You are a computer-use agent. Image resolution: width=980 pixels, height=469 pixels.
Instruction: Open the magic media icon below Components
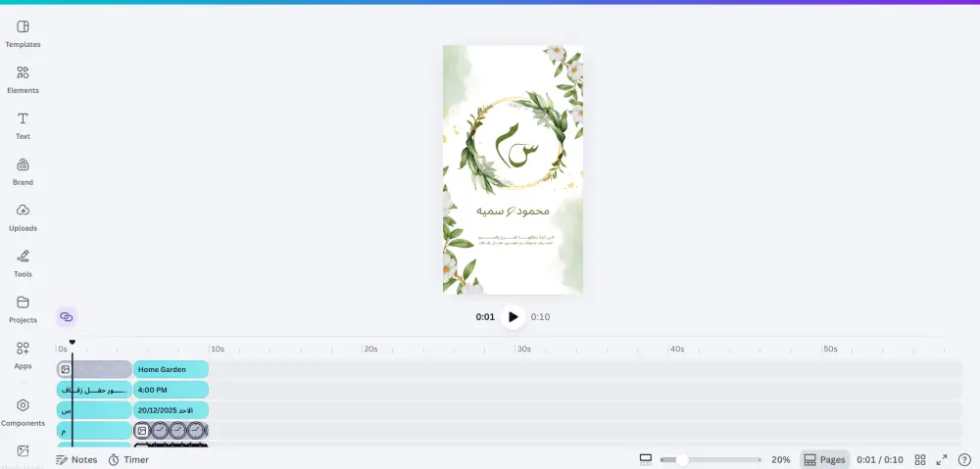24,451
